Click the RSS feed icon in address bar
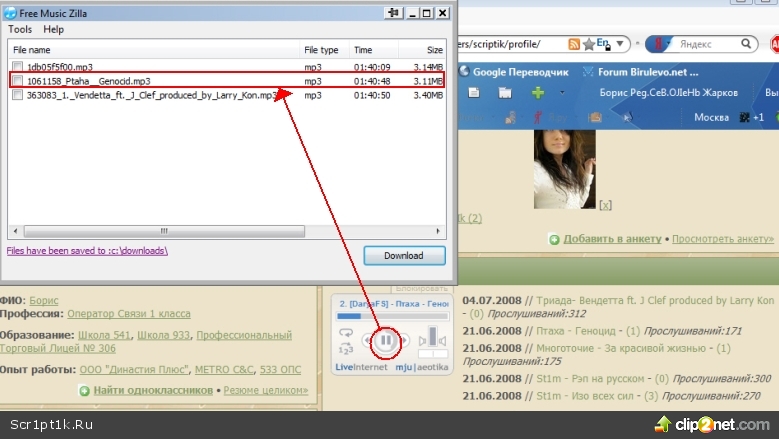Image resolution: width=779 pixels, height=439 pixels. click(x=574, y=44)
